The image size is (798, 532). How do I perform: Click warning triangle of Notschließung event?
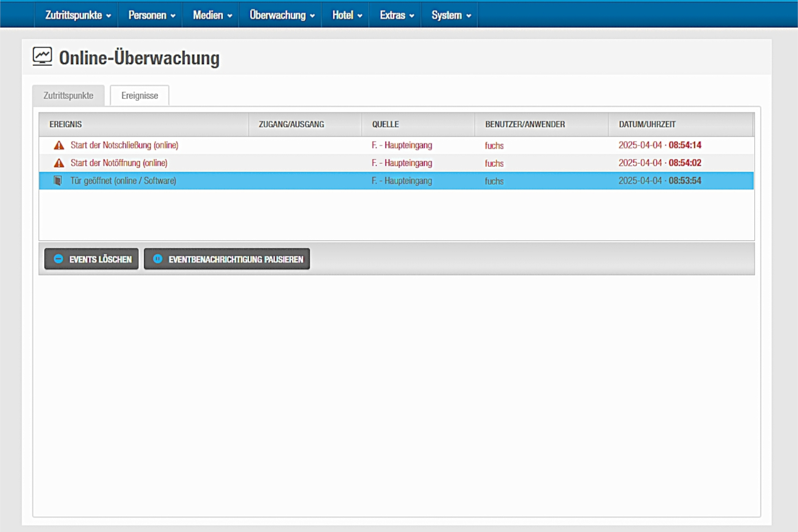(59, 145)
